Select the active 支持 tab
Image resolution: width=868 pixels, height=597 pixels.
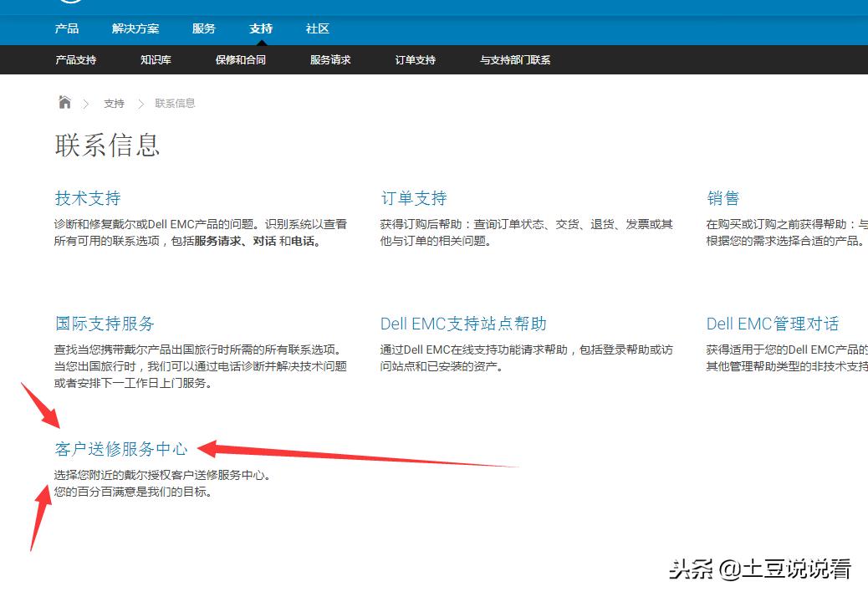coord(261,28)
